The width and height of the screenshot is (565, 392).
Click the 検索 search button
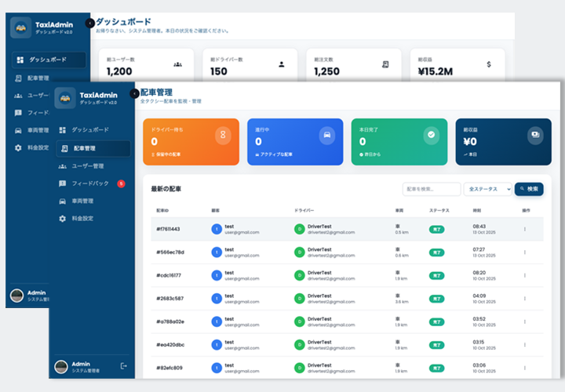pyautogui.click(x=529, y=189)
